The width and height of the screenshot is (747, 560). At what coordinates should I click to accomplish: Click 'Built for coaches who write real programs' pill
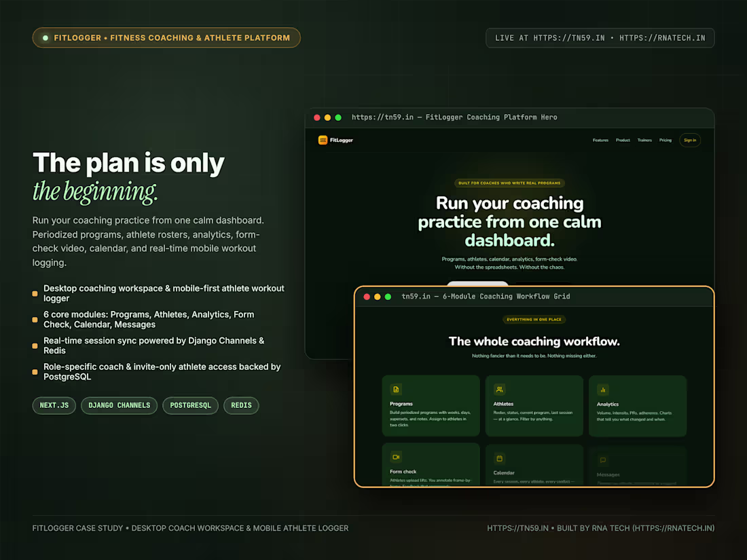(x=509, y=183)
